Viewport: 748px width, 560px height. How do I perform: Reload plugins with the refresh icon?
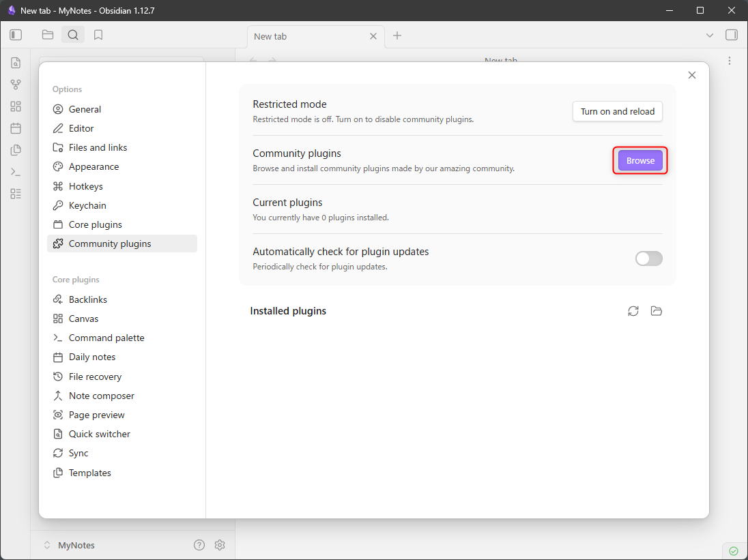point(633,311)
